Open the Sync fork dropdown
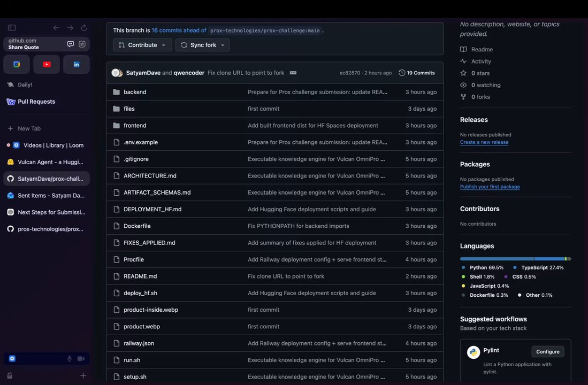588x385 pixels. [x=202, y=45]
